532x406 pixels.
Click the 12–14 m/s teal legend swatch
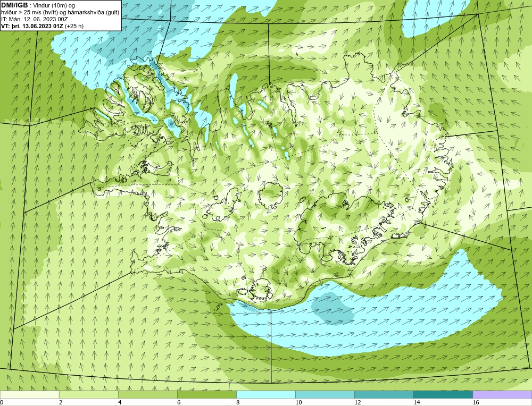tap(384, 394)
